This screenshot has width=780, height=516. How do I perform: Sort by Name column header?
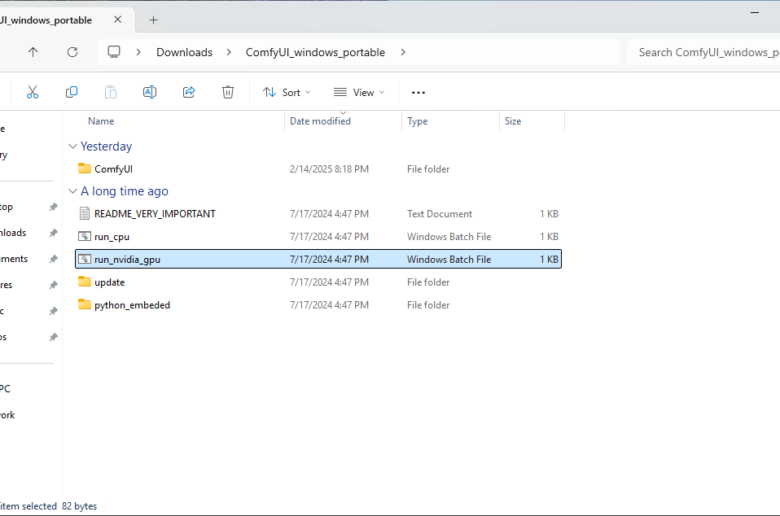tap(101, 121)
